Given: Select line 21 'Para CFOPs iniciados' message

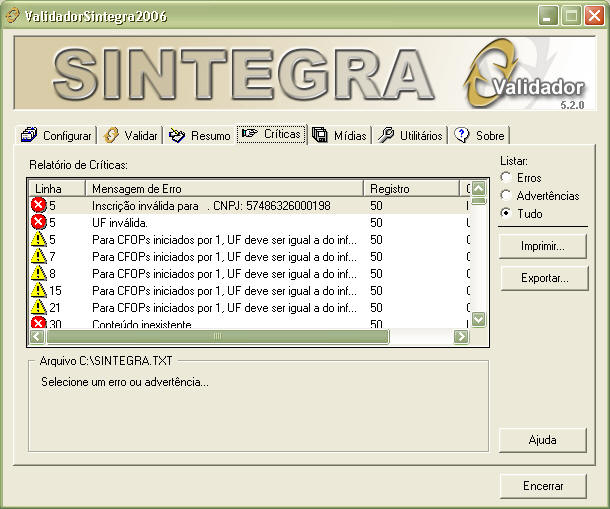Looking at the screenshot, I should (x=224, y=308).
